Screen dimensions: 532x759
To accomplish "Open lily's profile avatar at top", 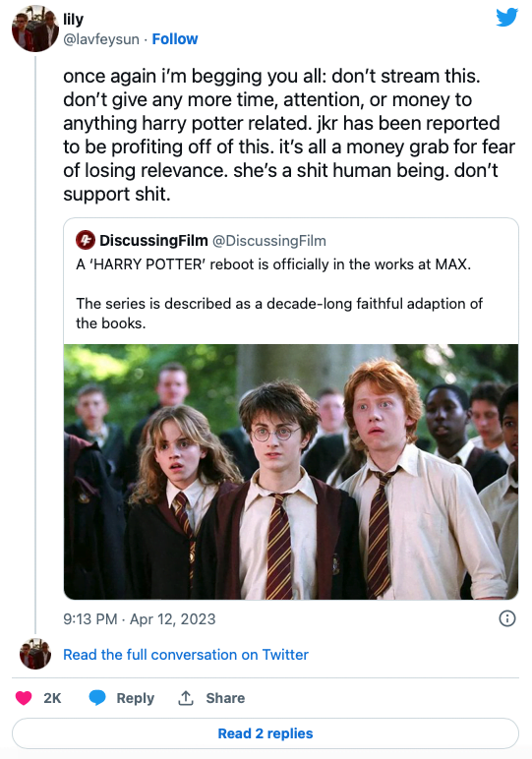I will 35,29.
